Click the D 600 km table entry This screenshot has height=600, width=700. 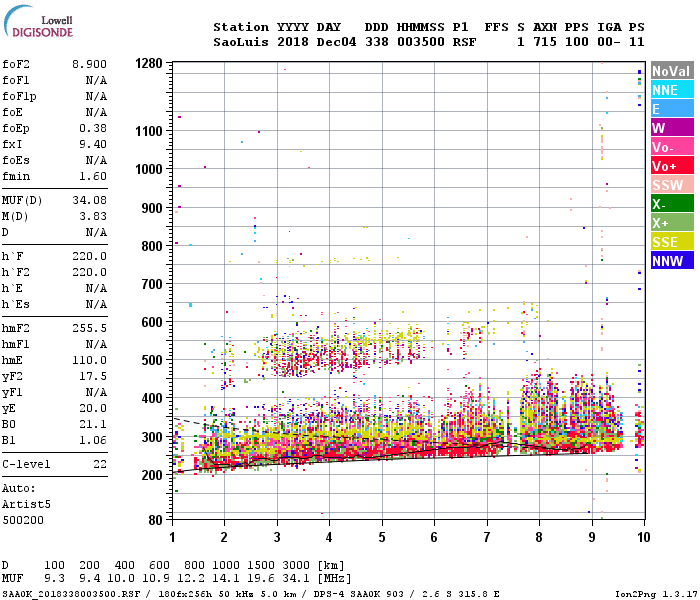pos(159,566)
